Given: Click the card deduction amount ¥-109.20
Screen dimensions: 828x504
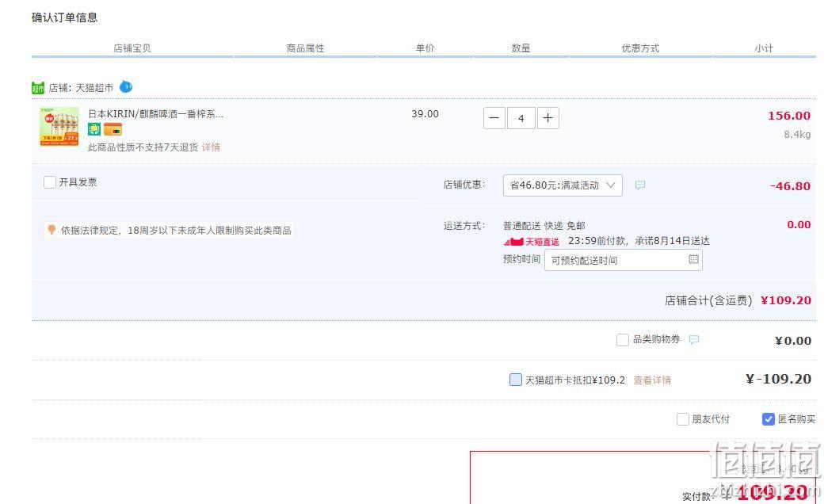Looking at the screenshot, I should [x=778, y=379].
